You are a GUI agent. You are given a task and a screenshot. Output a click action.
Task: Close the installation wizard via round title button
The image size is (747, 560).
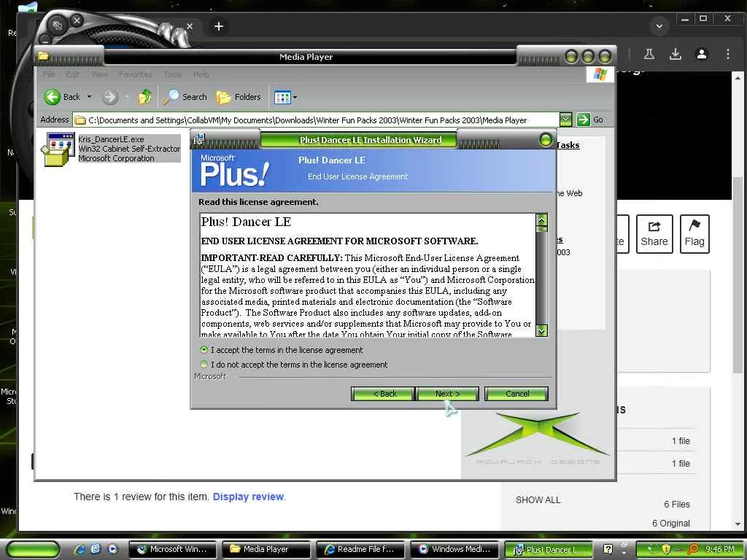click(x=546, y=140)
